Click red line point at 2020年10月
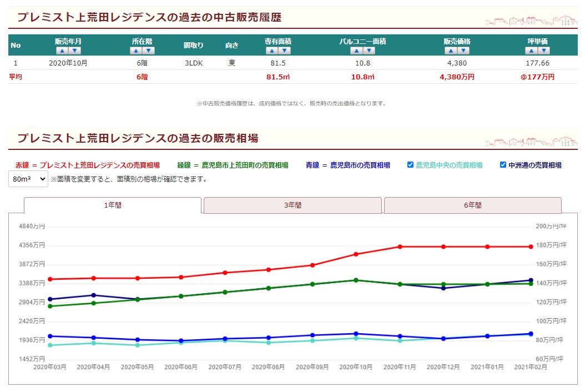 [x=356, y=254]
